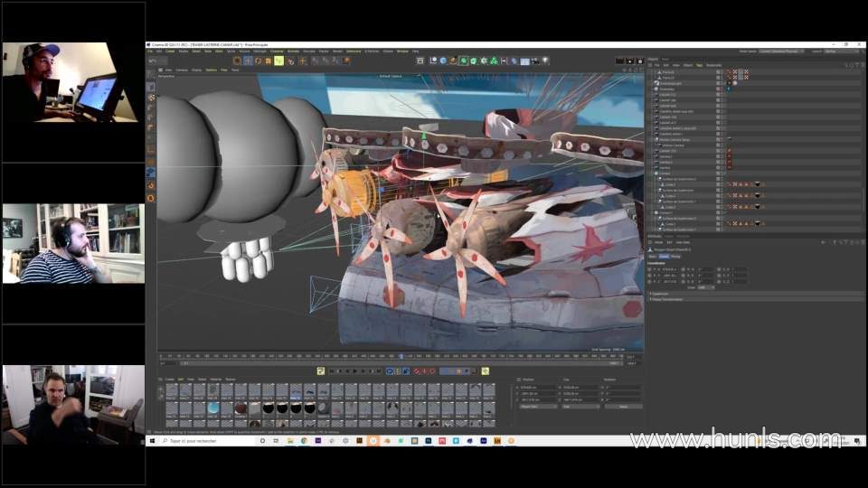Click the Position X input field
The width and height of the screenshot is (868, 488).
(538, 388)
